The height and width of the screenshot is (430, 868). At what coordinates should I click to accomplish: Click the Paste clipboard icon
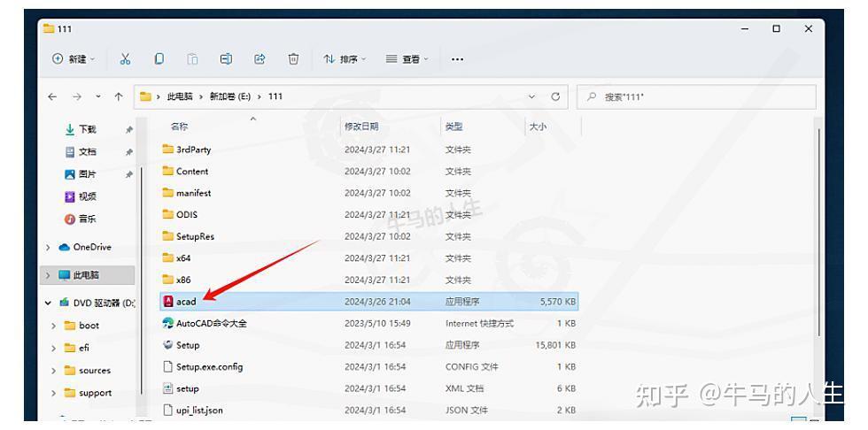click(x=193, y=59)
